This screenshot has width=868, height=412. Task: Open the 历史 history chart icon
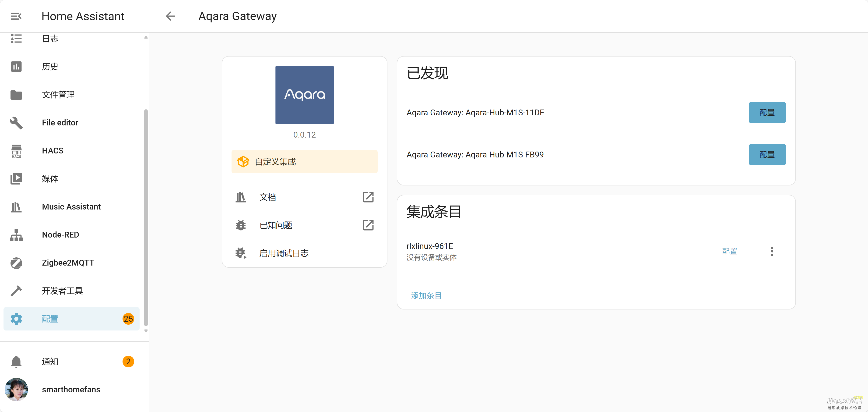16,67
